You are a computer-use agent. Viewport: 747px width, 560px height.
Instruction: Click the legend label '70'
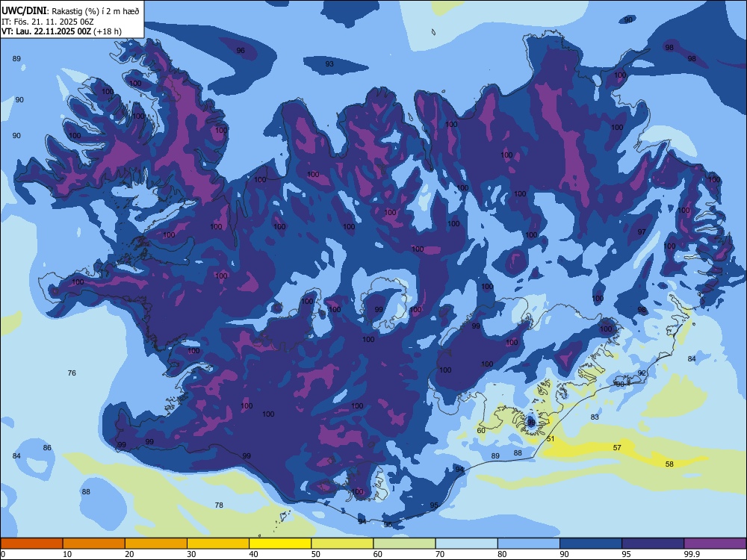(x=440, y=554)
